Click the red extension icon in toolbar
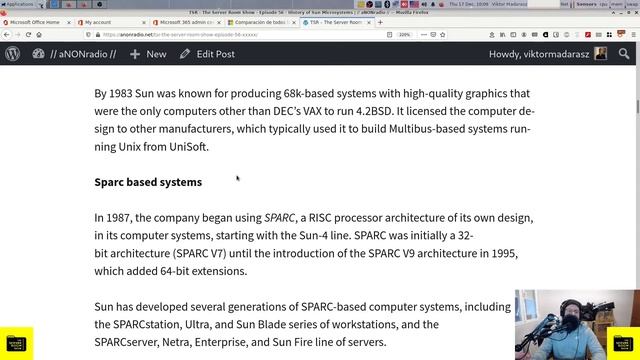This screenshot has width=640, height=360. click(x=588, y=35)
